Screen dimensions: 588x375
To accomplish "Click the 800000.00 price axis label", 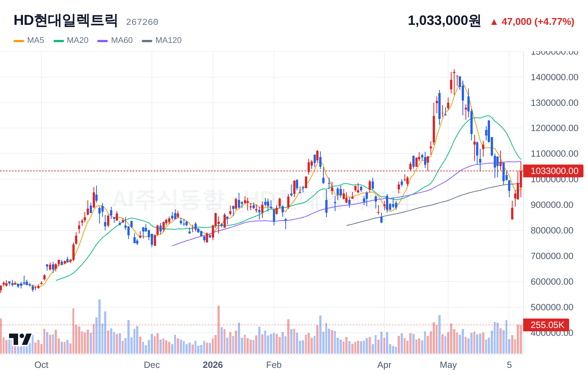I will [x=552, y=230].
